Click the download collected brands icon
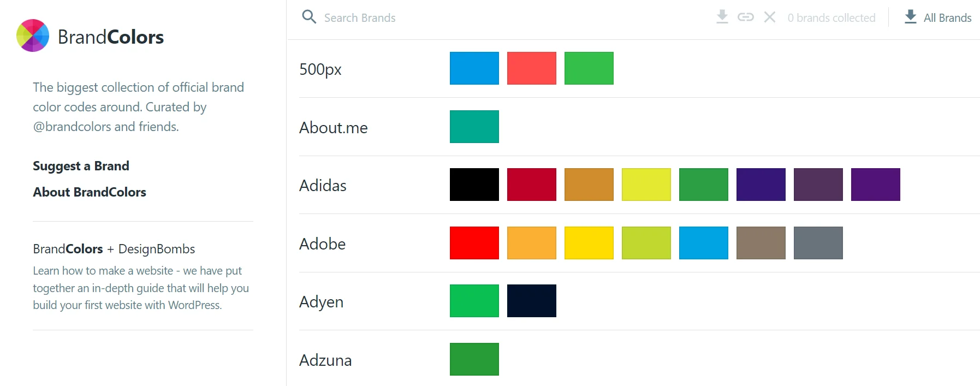The image size is (980, 386). [x=722, y=17]
